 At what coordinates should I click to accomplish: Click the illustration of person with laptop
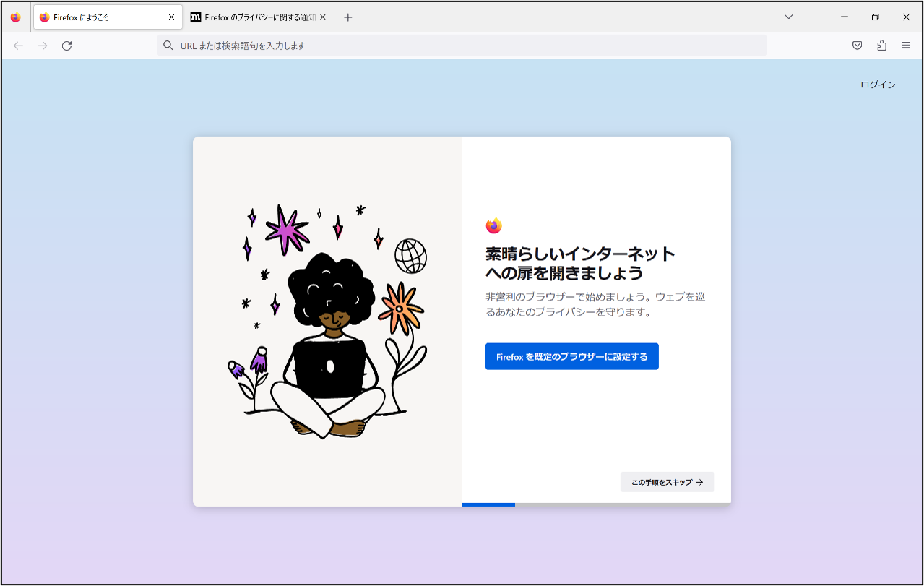pyautogui.click(x=327, y=322)
